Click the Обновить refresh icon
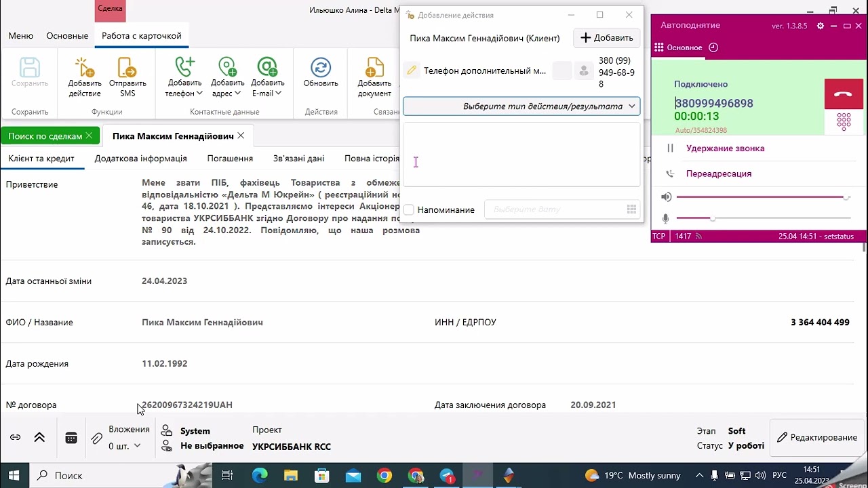Image resolution: width=868 pixels, height=488 pixels. point(321,67)
